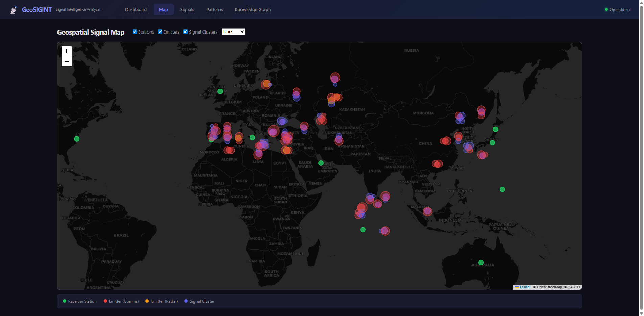644x316 pixels.
Task: Zoom out using the map minus button
Action: pos(66,61)
